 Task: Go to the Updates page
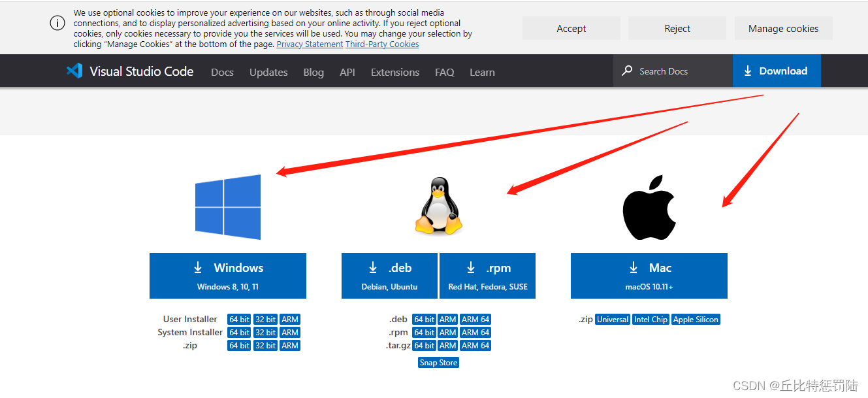(x=268, y=72)
